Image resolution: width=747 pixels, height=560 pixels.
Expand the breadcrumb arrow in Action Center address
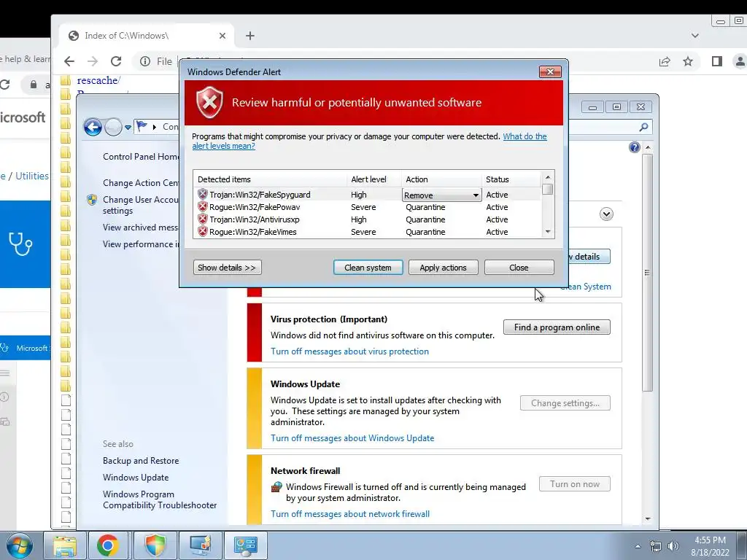coord(155,127)
